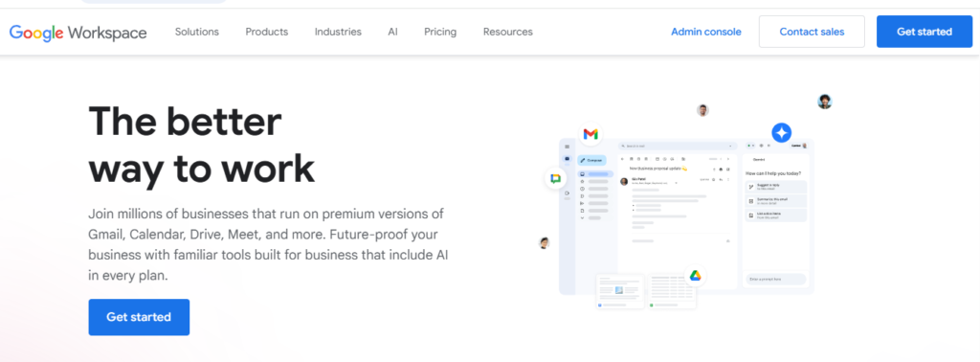The width and height of the screenshot is (980, 362).
Task: Click the Google Chat logo bubble
Action: coord(556,179)
